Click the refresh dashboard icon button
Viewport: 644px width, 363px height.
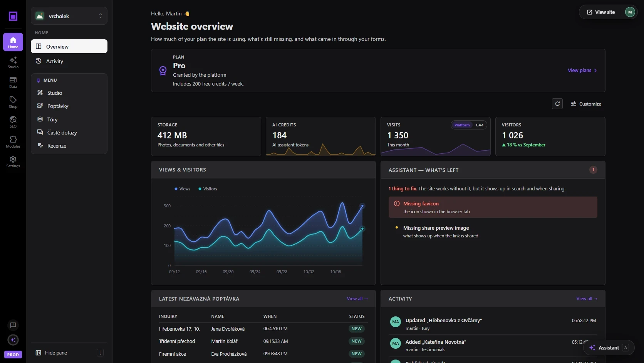click(x=557, y=104)
